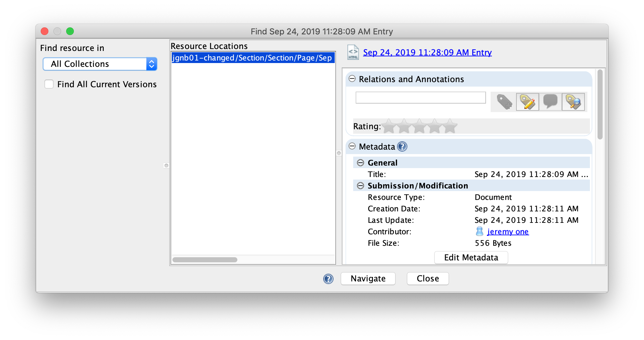Viewport: 644px width, 340px height.
Task: Enable Find All Current Versions checkbox
Action: coord(49,84)
